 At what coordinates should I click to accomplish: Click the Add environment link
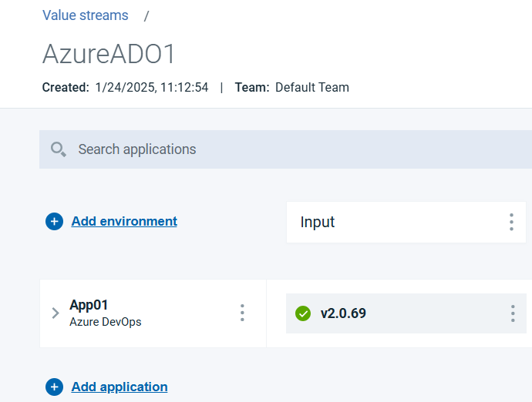pyautogui.click(x=124, y=222)
